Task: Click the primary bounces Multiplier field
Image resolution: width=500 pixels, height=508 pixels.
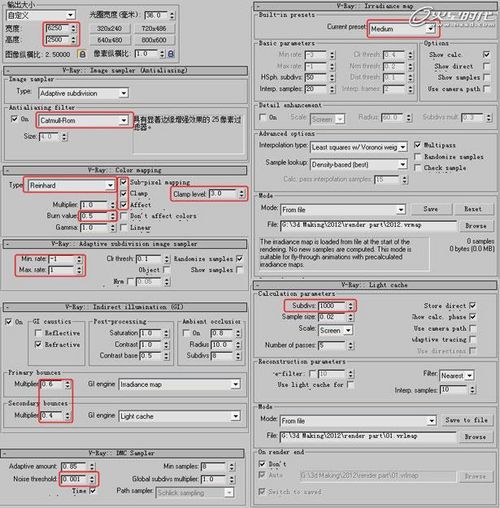Action: pos(52,384)
